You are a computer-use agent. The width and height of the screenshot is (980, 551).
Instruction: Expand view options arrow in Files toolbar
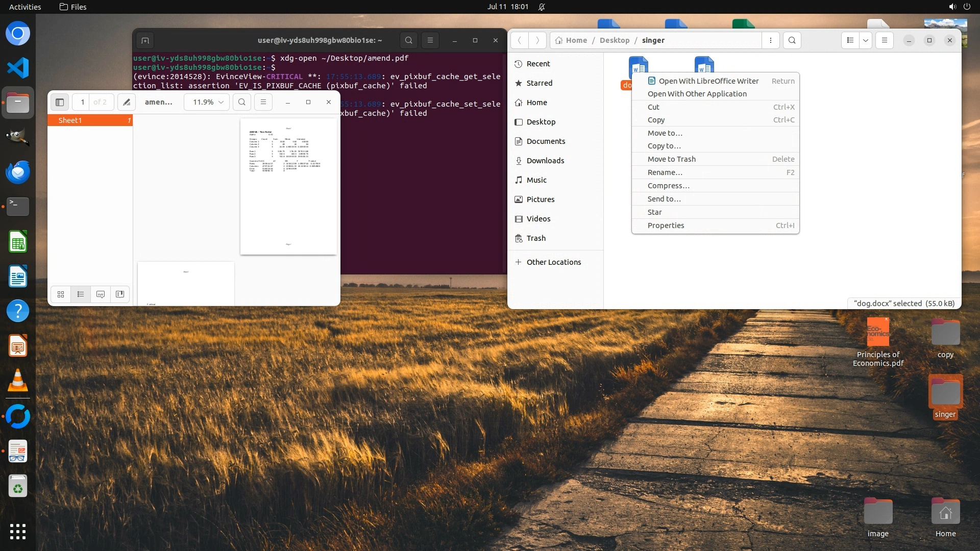[866, 40]
